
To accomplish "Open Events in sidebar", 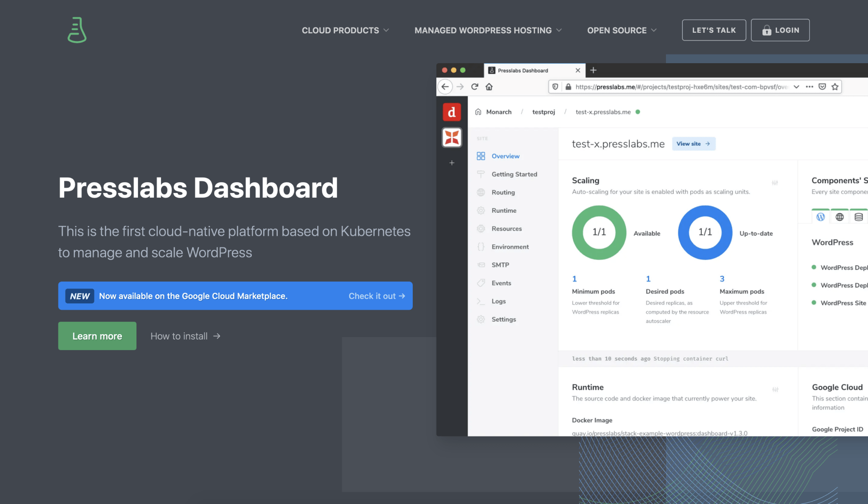I will pyautogui.click(x=501, y=283).
